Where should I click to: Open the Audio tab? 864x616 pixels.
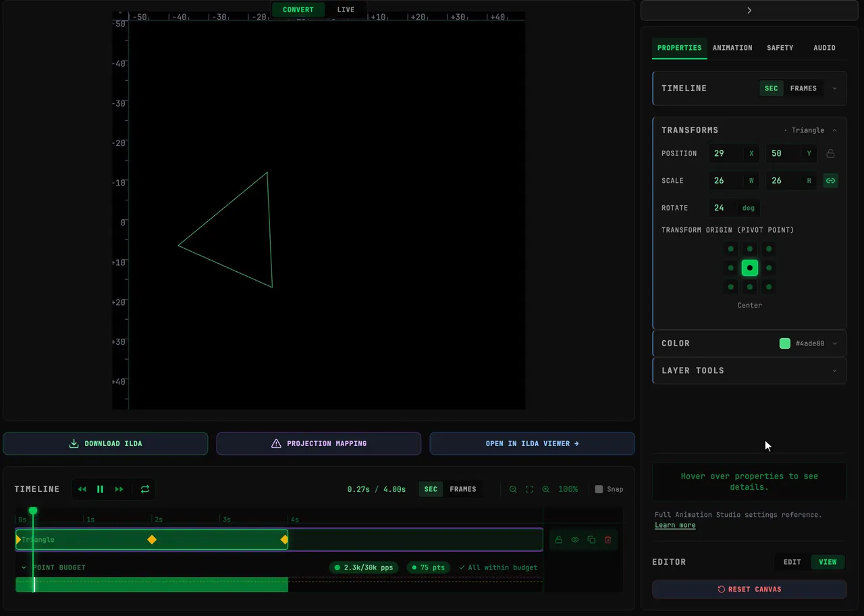(x=824, y=48)
